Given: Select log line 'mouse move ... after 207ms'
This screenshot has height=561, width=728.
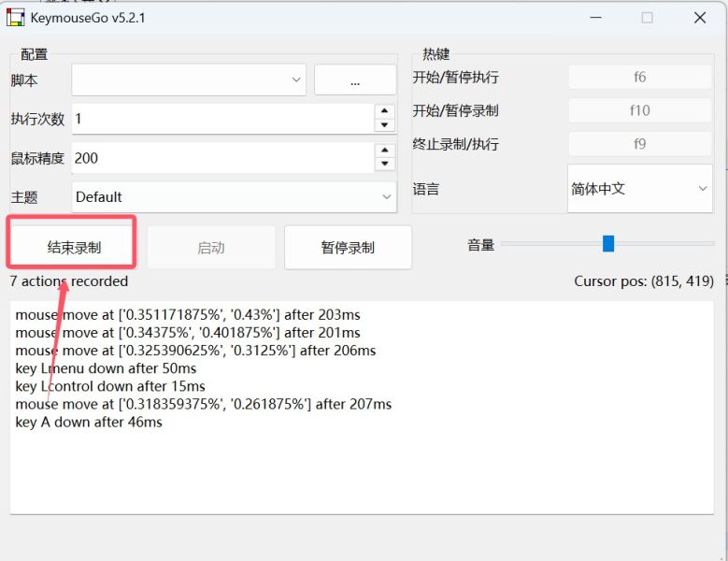Looking at the screenshot, I should tap(204, 404).
